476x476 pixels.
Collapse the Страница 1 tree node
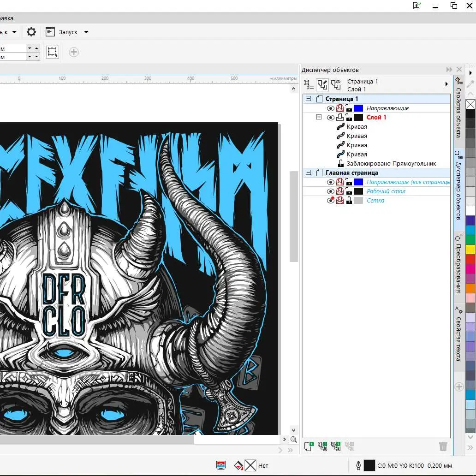coord(309,99)
